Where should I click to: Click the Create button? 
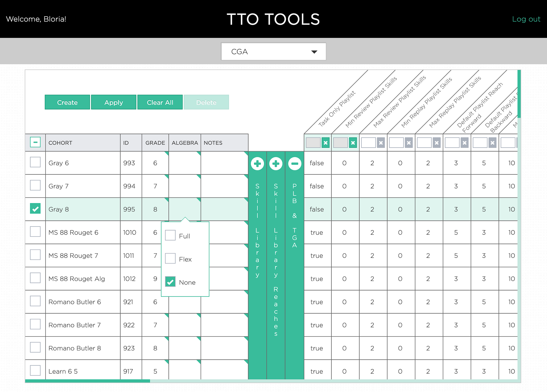[67, 102]
